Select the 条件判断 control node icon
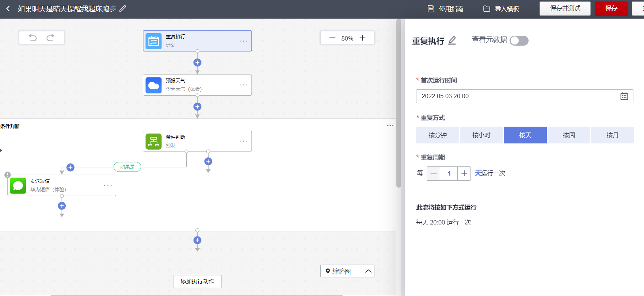 [x=153, y=141]
